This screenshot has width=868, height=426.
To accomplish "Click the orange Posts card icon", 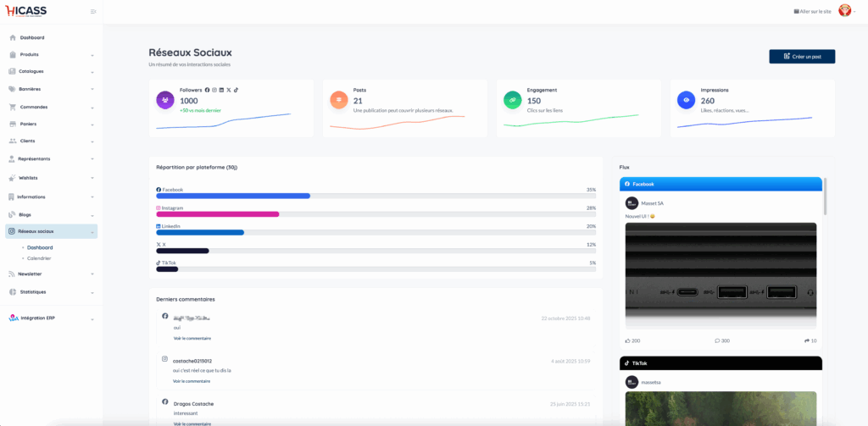I will click(x=338, y=100).
